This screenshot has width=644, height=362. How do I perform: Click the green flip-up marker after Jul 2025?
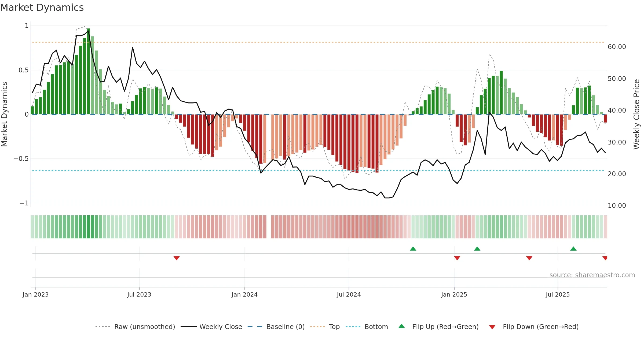tap(573, 249)
